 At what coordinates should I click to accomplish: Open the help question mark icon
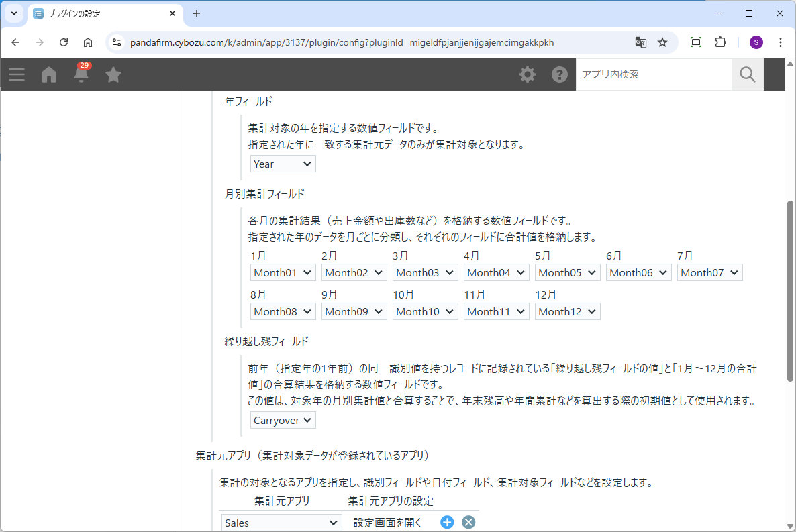[560, 74]
